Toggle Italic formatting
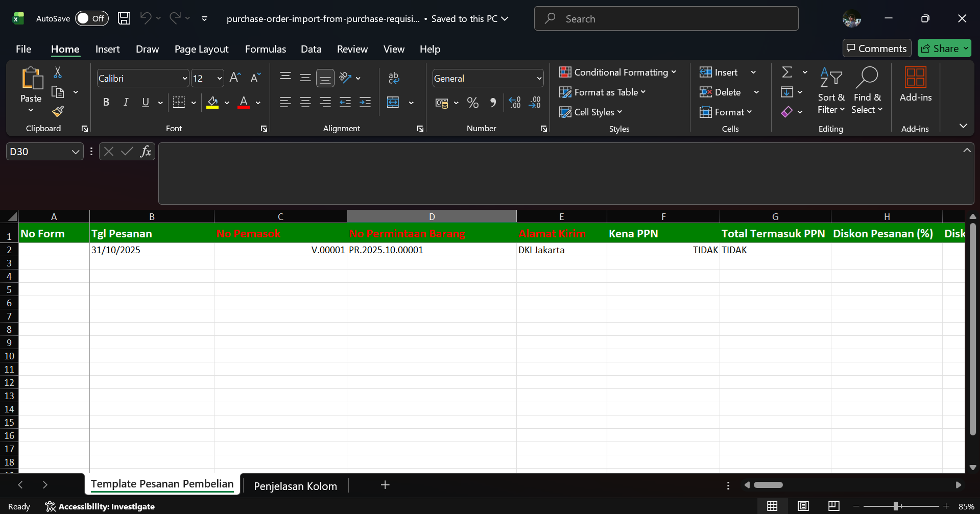 [126, 103]
